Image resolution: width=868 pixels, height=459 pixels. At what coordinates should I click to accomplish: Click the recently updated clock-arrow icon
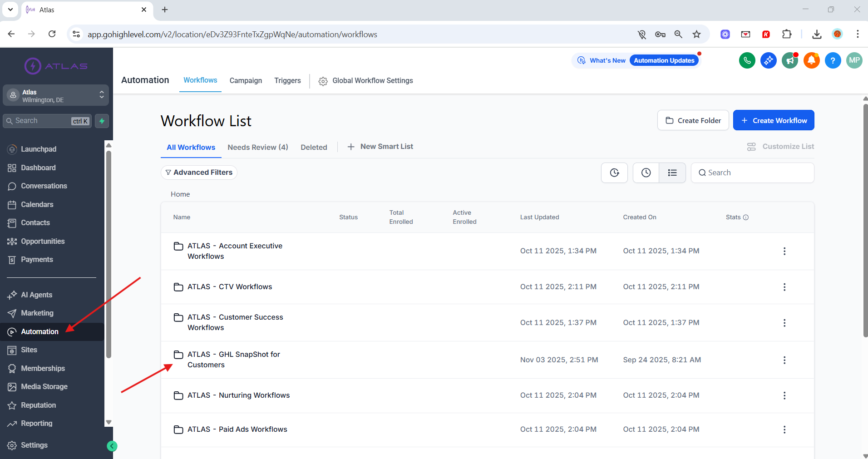tap(614, 173)
